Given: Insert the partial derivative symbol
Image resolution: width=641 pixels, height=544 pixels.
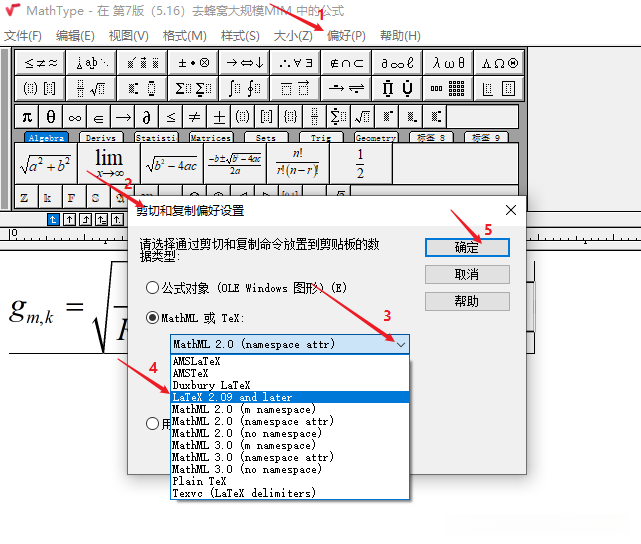Looking at the screenshot, I should 147,117.
